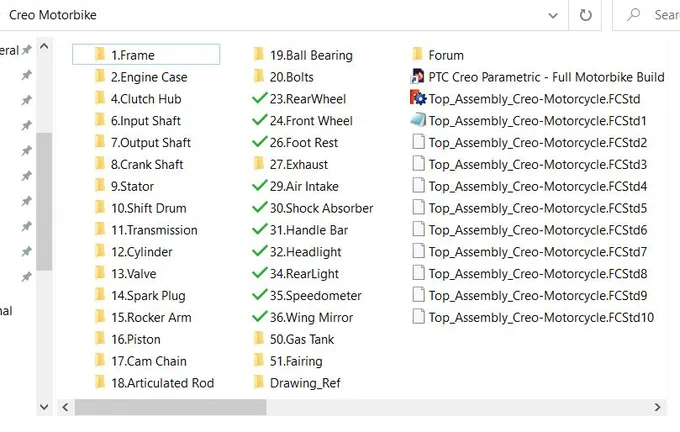The width and height of the screenshot is (680, 432).
Task: Click the topmost pin icon in Quick access
Action: (x=27, y=49)
